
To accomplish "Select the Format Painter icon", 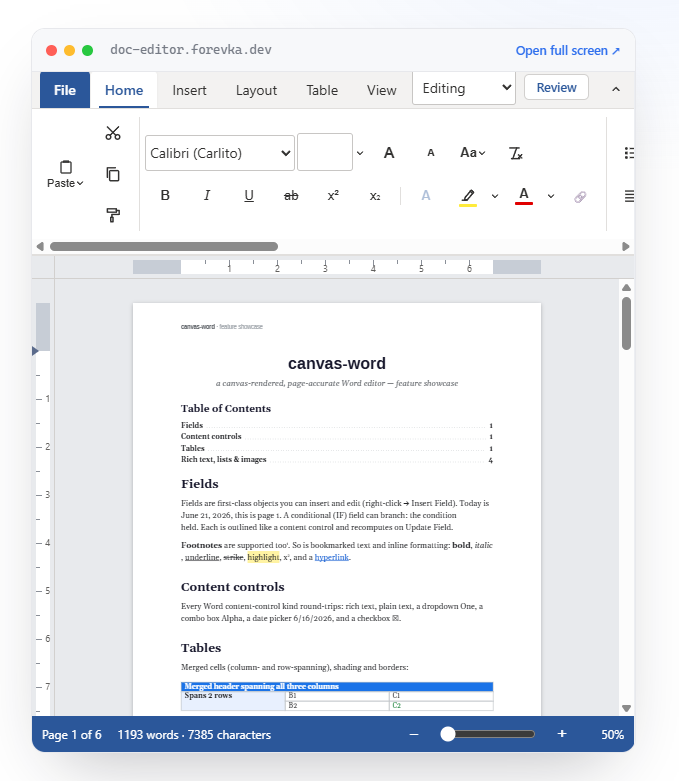I will (113, 215).
